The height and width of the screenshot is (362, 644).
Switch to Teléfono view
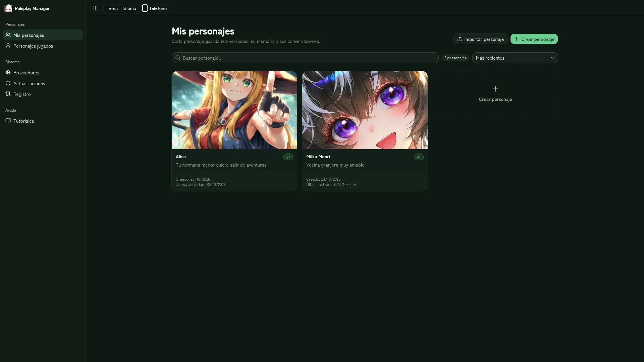[x=155, y=8]
